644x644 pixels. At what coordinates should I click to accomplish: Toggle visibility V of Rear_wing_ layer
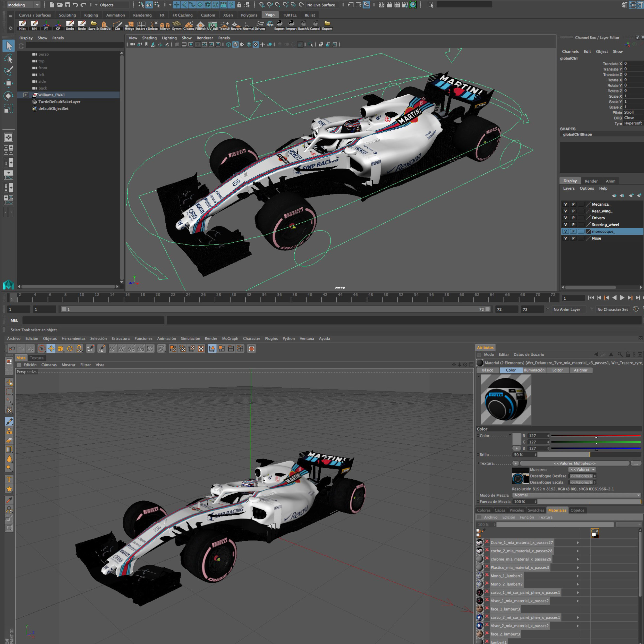click(x=565, y=211)
